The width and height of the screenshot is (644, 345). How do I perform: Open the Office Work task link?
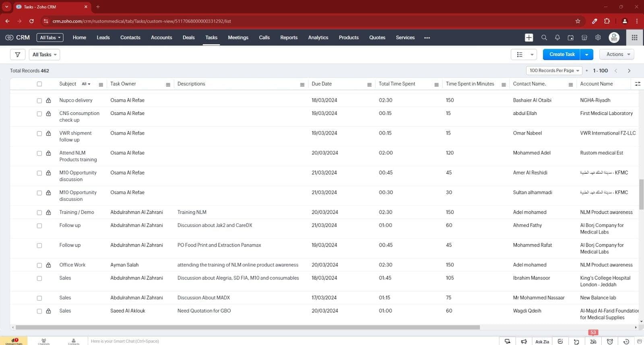tap(72, 265)
